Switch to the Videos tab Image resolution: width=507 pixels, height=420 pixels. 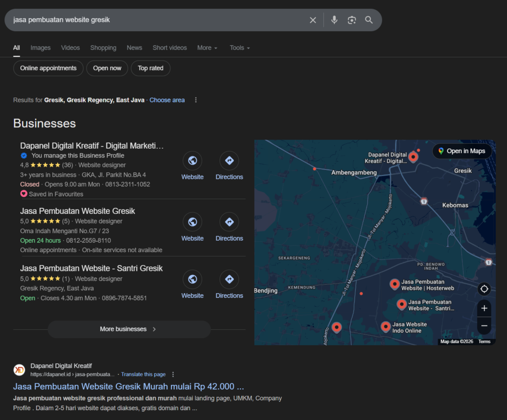pyautogui.click(x=70, y=48)
